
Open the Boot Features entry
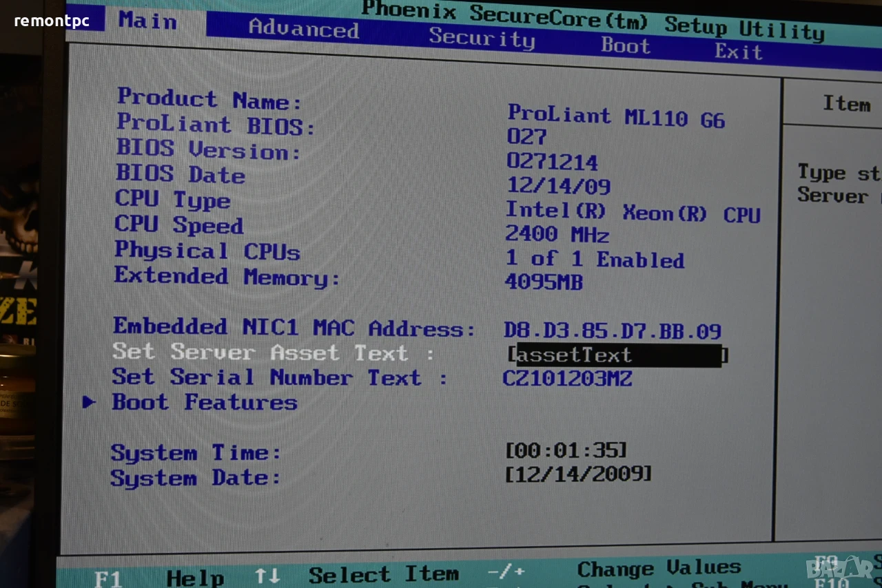[x=204, y=402]
